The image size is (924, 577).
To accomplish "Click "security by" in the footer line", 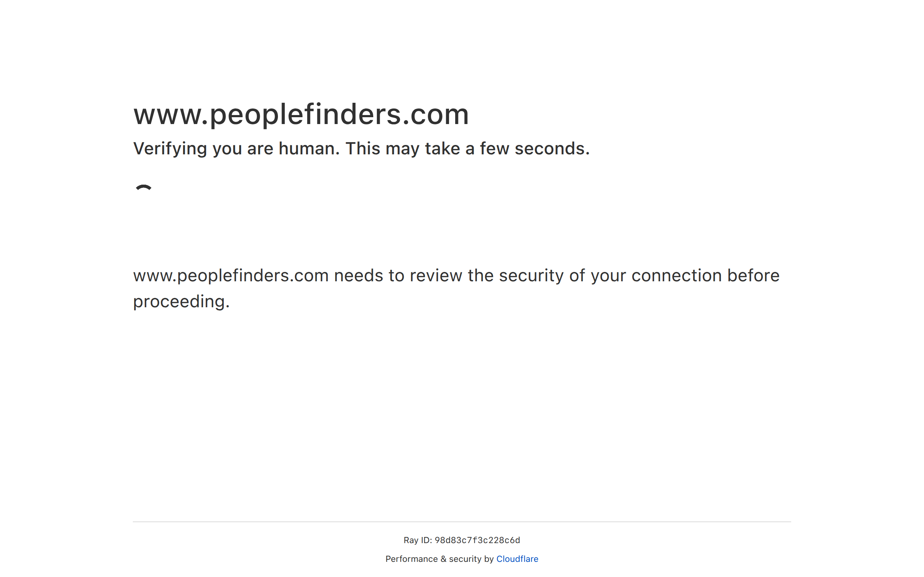I will [x=471, y=559].
